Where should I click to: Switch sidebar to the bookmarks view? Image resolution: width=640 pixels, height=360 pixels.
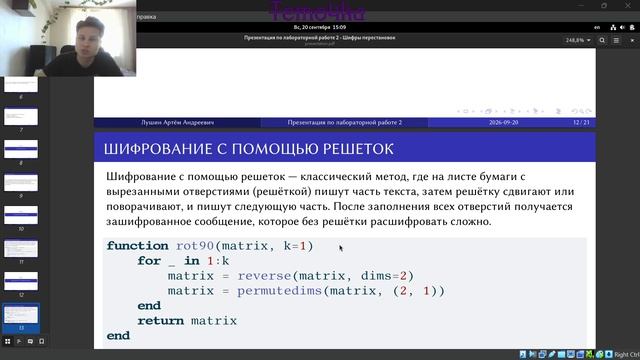coord(42,341)
